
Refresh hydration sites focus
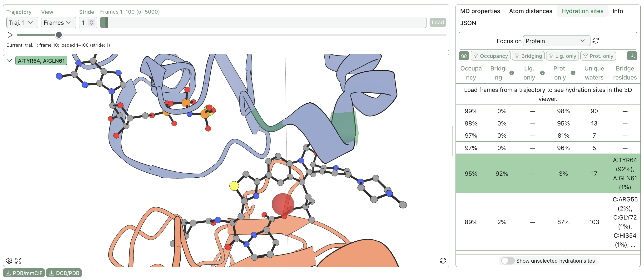click(595, 41)
